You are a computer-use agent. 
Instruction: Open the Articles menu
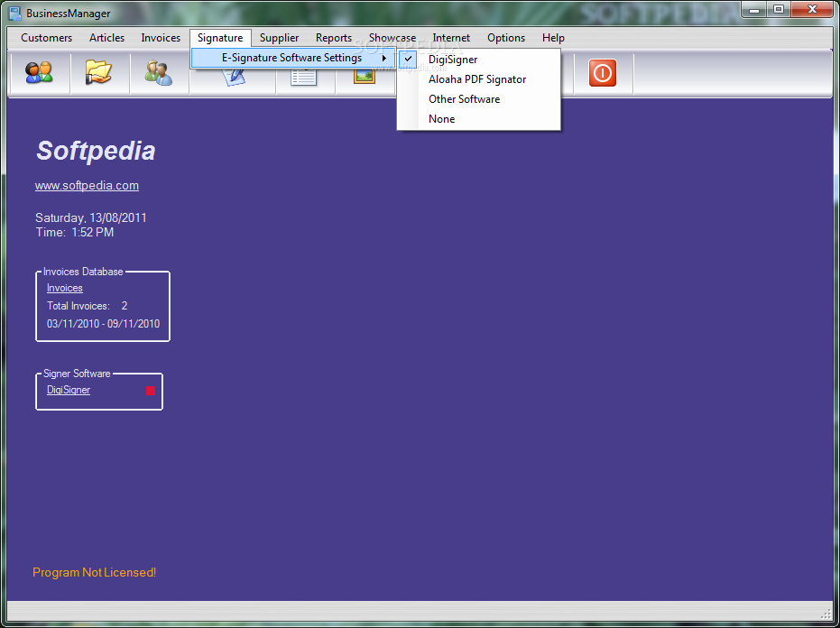coord(106,38)
